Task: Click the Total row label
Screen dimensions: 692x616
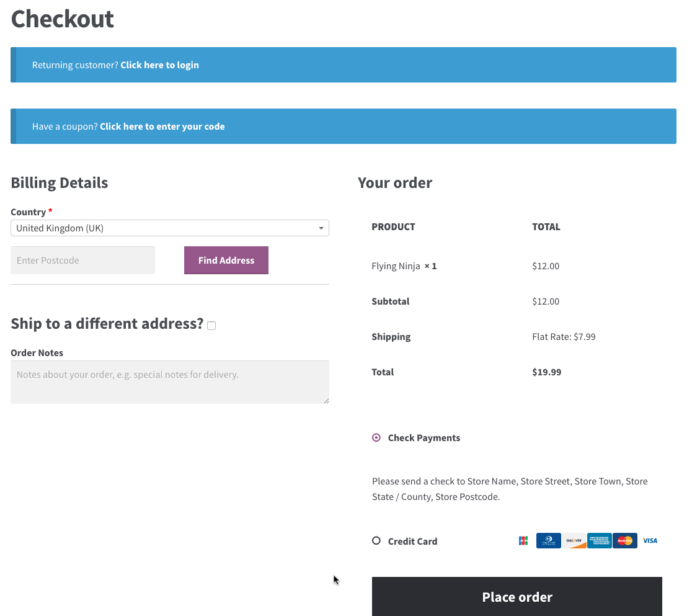Action: tap(383, 372)
